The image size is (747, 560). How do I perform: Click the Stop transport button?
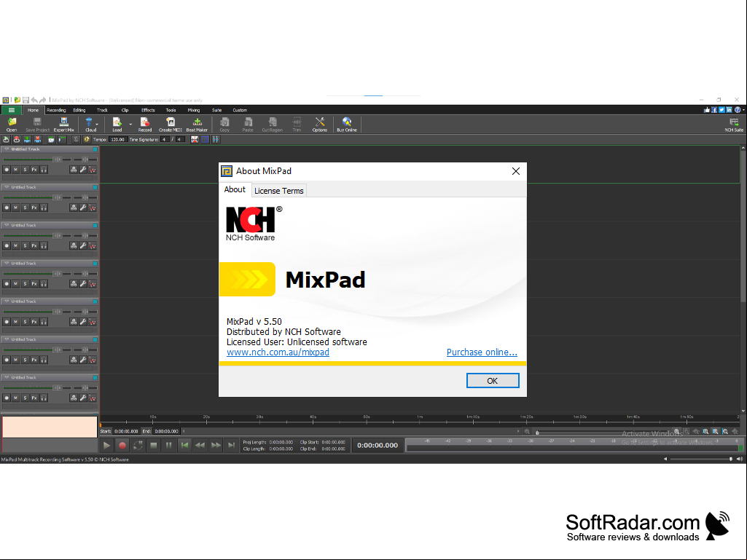point(153,445)
